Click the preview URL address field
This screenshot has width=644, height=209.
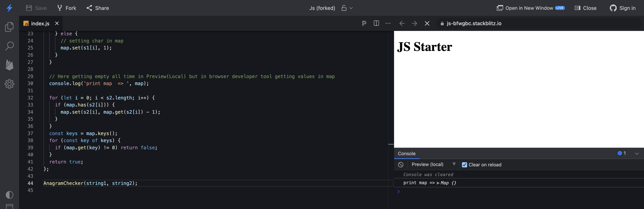(x=474, y=23)
